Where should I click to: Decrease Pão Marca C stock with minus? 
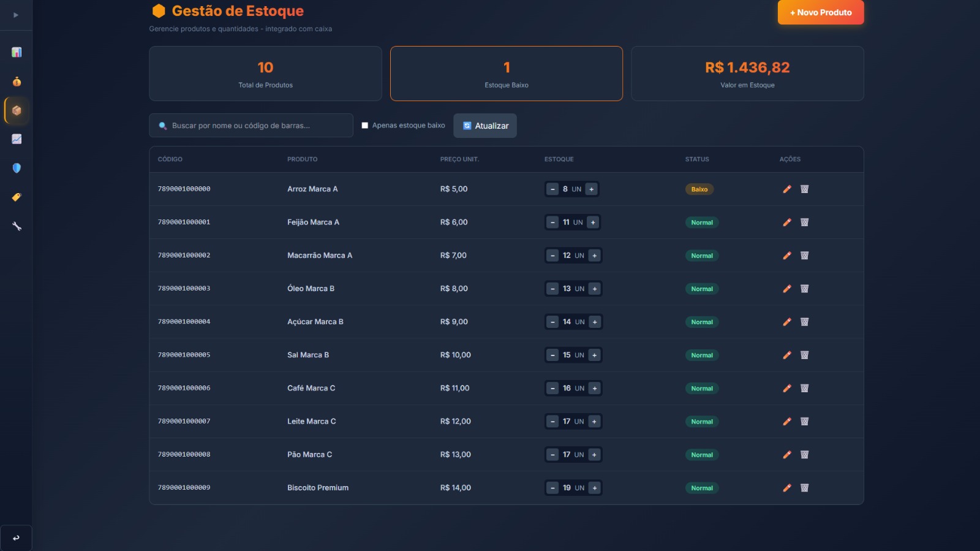coord(552,455)
